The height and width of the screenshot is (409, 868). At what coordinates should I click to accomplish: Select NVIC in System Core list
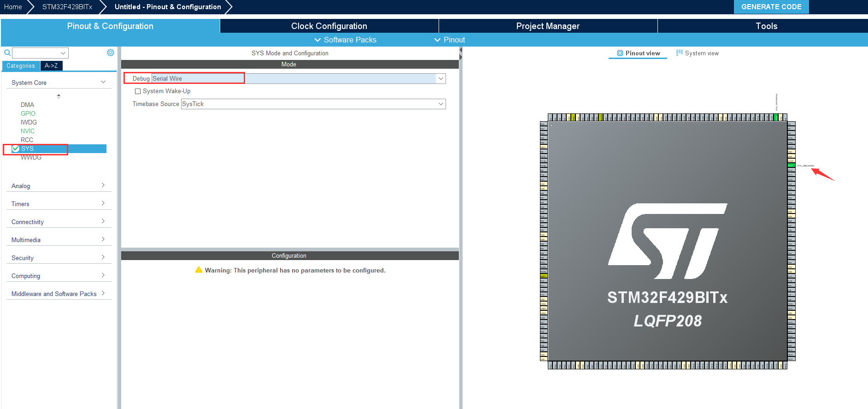(x=28, y=131)
